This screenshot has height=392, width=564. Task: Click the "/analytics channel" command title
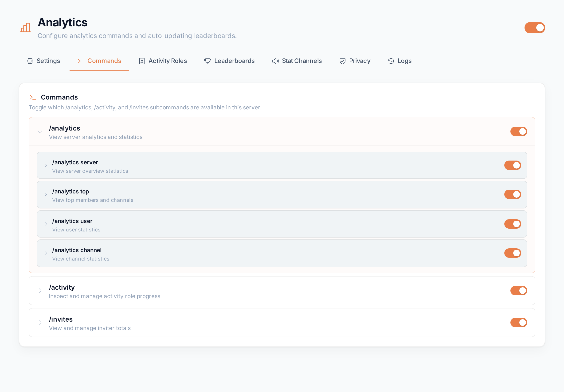click(77, 250)
